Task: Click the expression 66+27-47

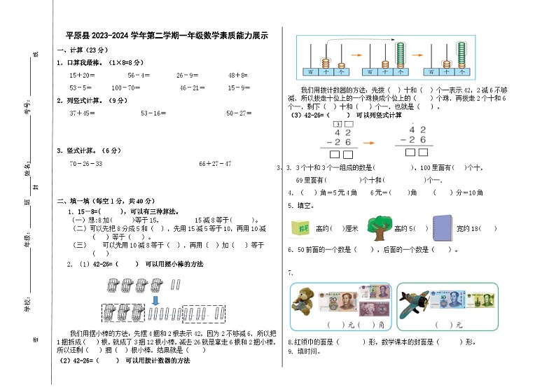Action: pos(215,163)
